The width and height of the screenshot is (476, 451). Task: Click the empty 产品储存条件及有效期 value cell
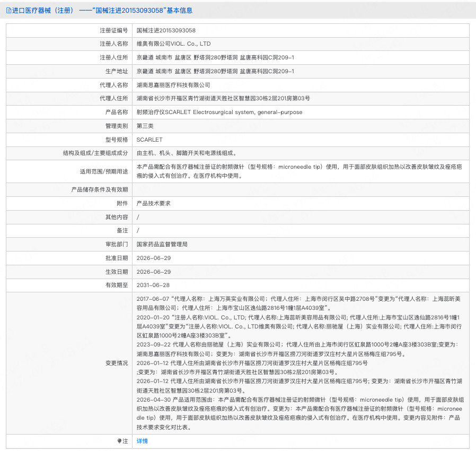(301, 189)
